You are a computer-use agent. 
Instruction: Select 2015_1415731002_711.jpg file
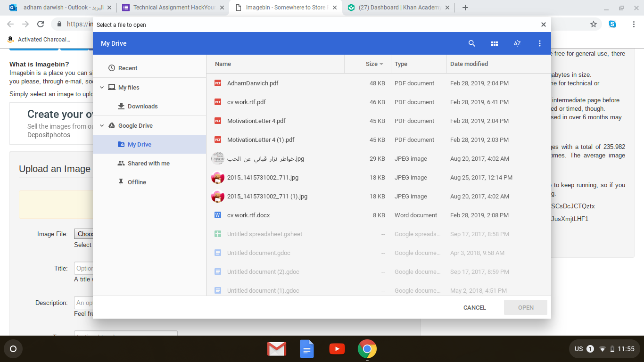379,177
